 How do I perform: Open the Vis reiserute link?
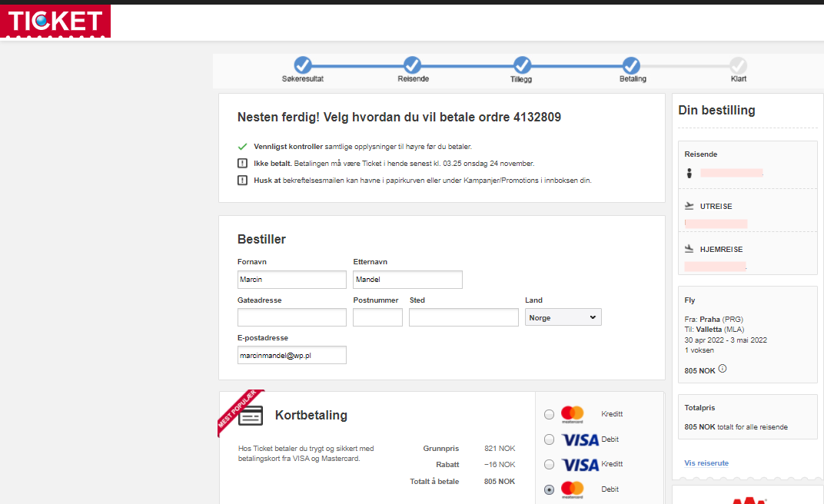click(x=706, y=463)
